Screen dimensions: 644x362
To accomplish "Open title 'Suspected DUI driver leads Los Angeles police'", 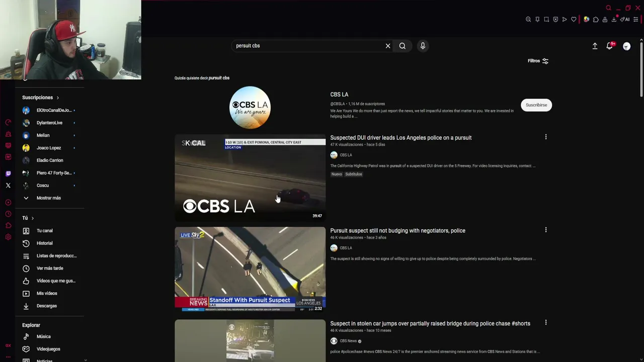I will coord(401,138).
